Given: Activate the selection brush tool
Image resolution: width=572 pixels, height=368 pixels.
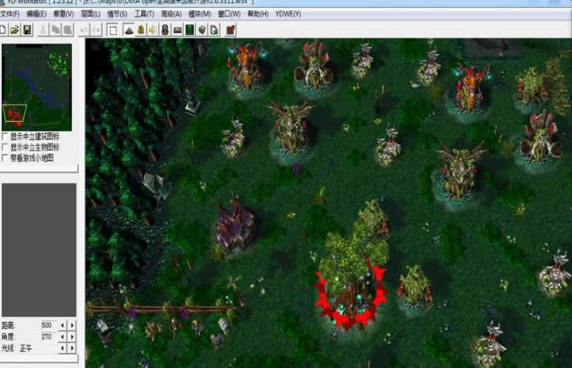Looking at the screenshot, I should coord(113,30).
